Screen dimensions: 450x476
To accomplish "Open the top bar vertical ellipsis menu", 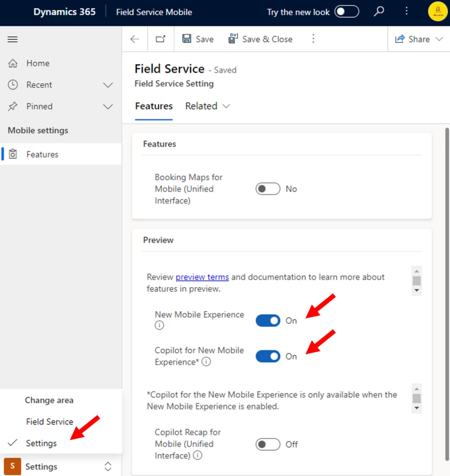I will 407,12.
